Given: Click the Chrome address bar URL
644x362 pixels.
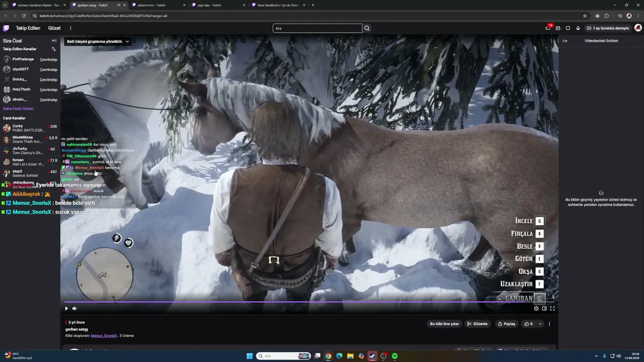Looking at the screenshot, I should (x=103, y=16).
